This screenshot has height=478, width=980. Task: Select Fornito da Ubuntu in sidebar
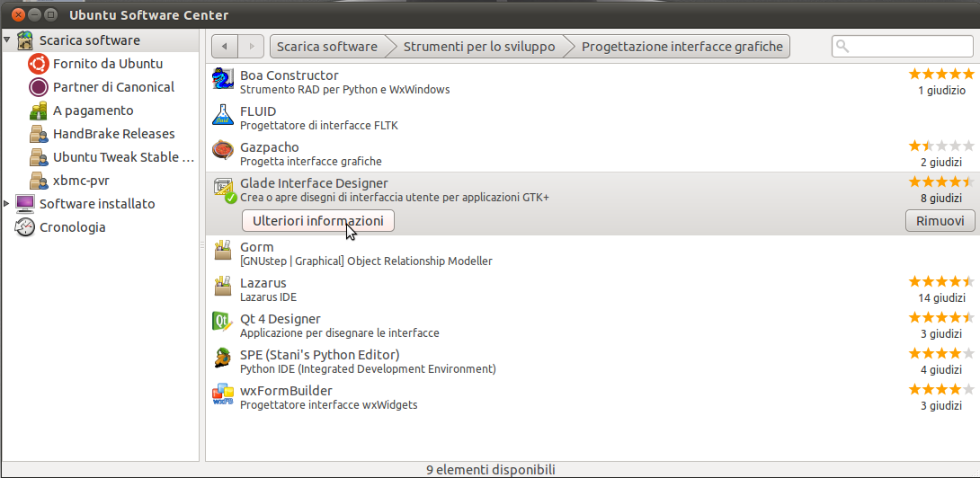pos(108,64)
